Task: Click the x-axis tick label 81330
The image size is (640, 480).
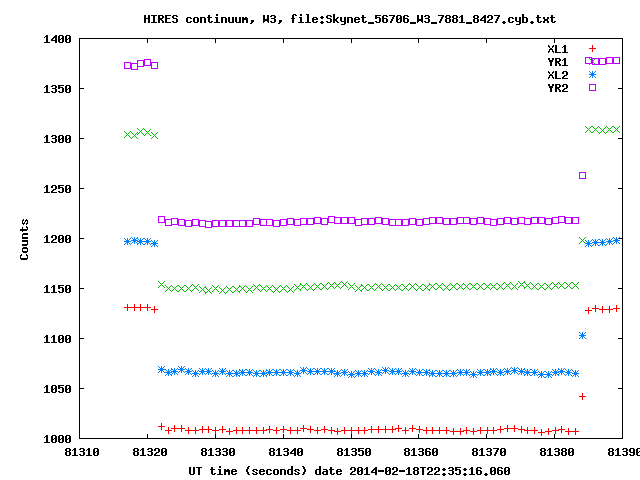Action: (x=218, y=452)
